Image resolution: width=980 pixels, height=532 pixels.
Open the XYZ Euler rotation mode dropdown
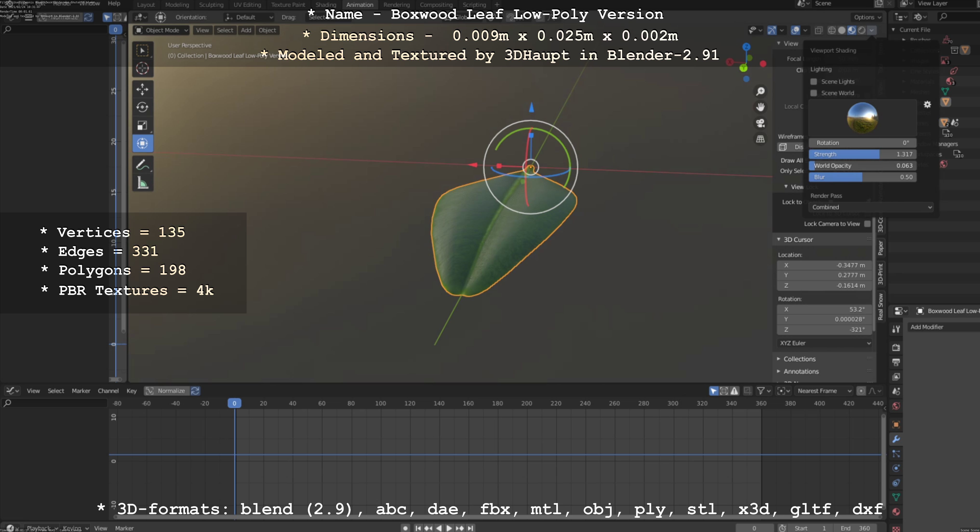click(824, 343)
